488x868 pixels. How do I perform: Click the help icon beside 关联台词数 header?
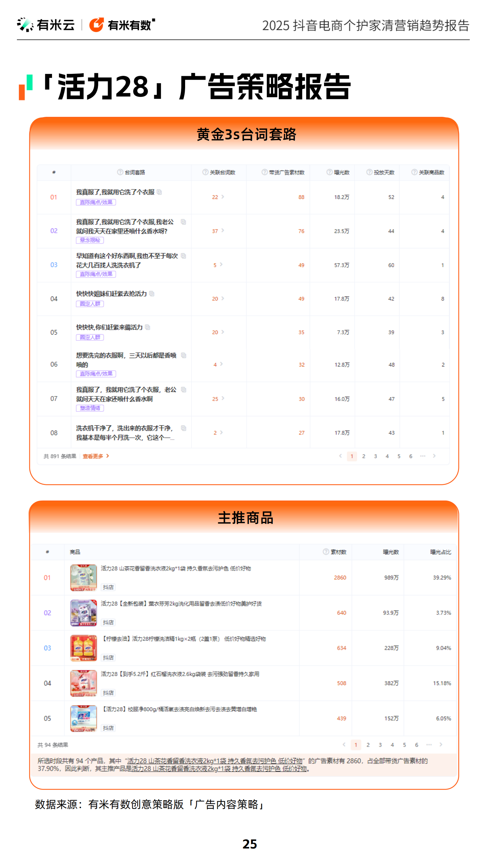[x=205, y=172]
